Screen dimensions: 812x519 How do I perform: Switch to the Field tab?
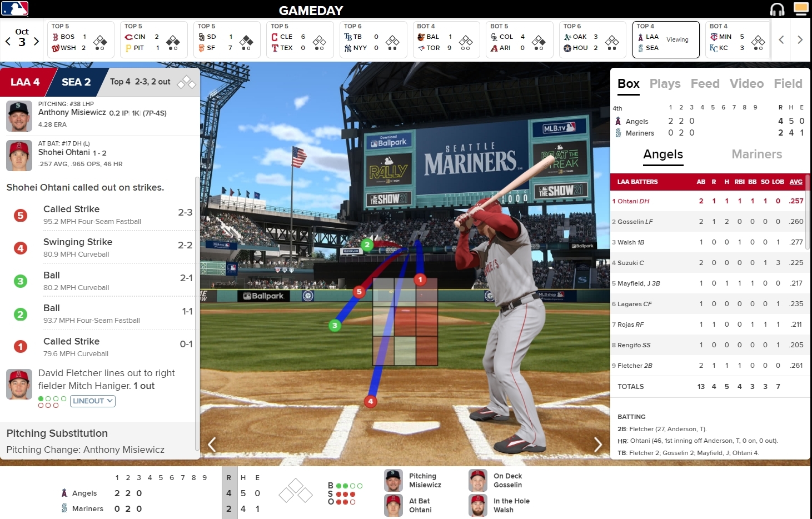click(x=788, y=83)
